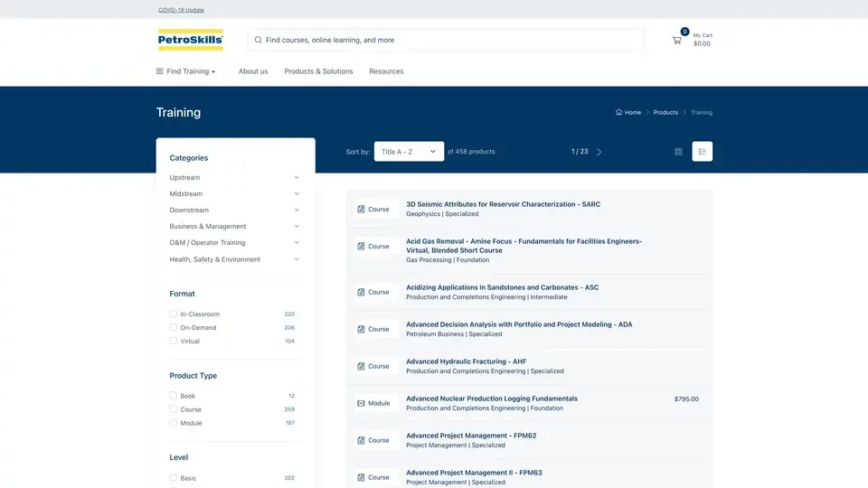Open Acidizing Applications in Sandstones and Carbonates
The image size is (868, 488).
tap(502, 287)
